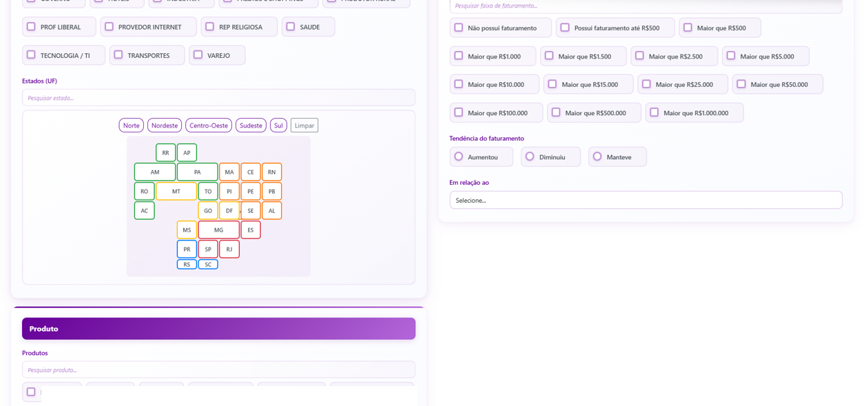Select the Sudeste region

[251, 125]
